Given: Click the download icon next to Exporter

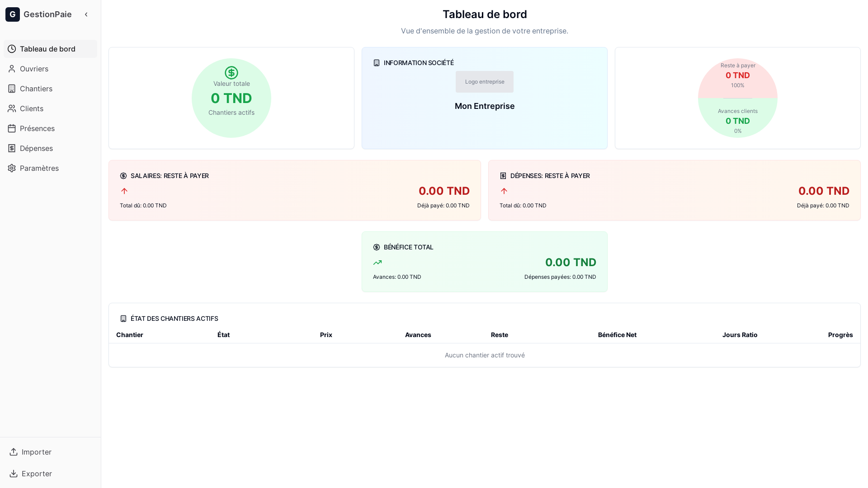Looking at the screenshot, I should pos(14,474).
